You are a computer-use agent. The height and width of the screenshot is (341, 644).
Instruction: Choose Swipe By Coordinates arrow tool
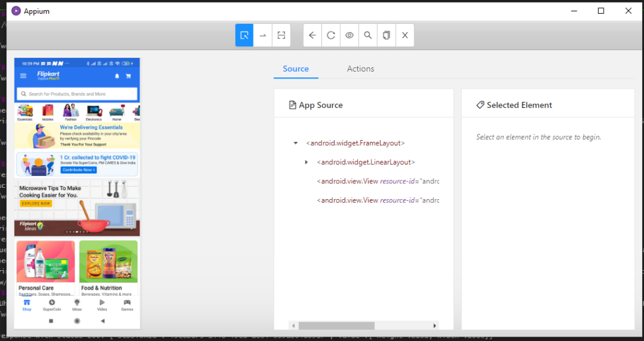(263, 35)
